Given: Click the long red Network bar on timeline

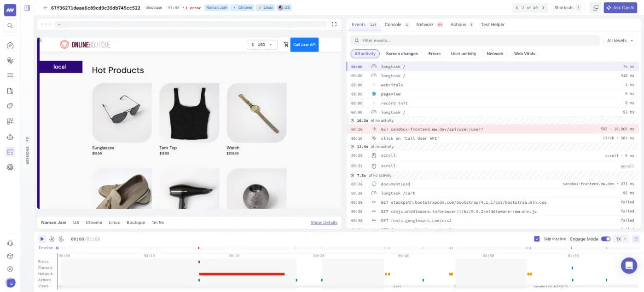Looking at the screenshot, I should [242, 274].
